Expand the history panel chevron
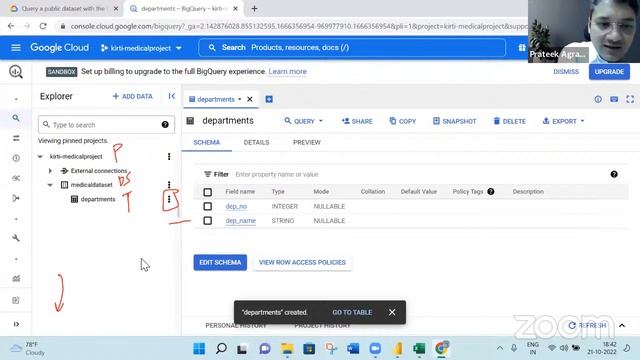 tap(622, 326)
